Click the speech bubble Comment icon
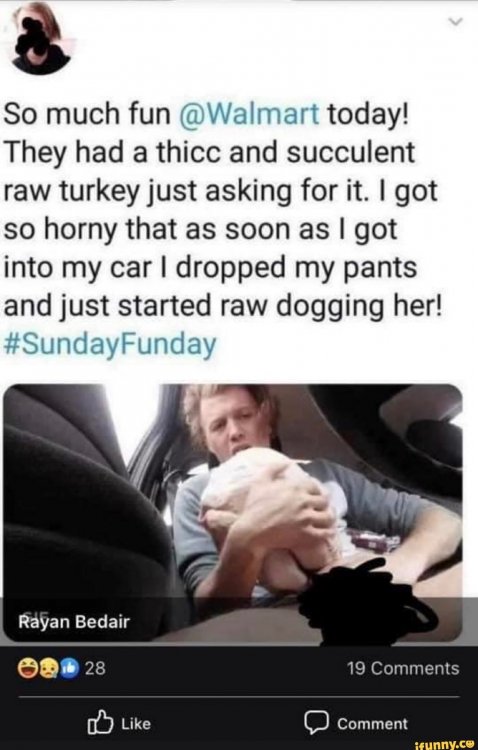 click(316, 722)
